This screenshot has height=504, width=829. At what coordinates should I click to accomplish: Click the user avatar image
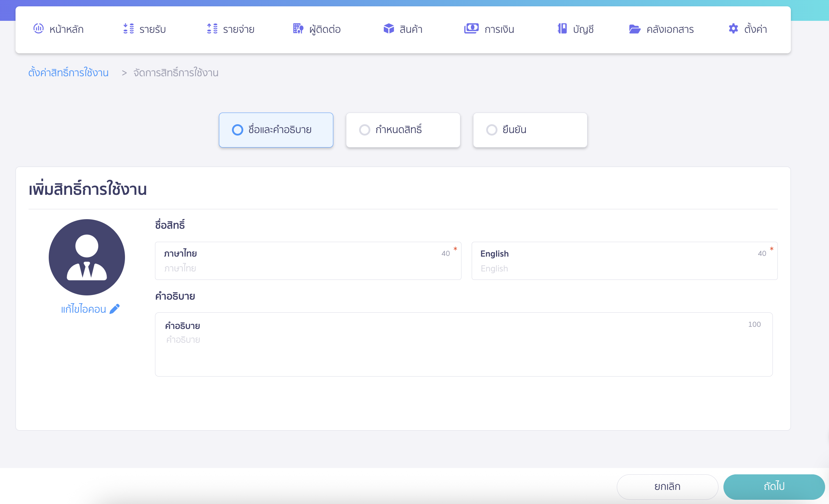click(x=87, y=257)
